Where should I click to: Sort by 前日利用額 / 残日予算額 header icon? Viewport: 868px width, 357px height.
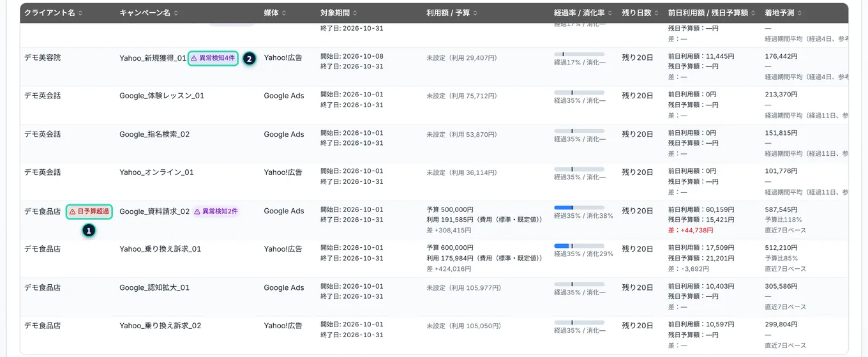tap(754, 13)
